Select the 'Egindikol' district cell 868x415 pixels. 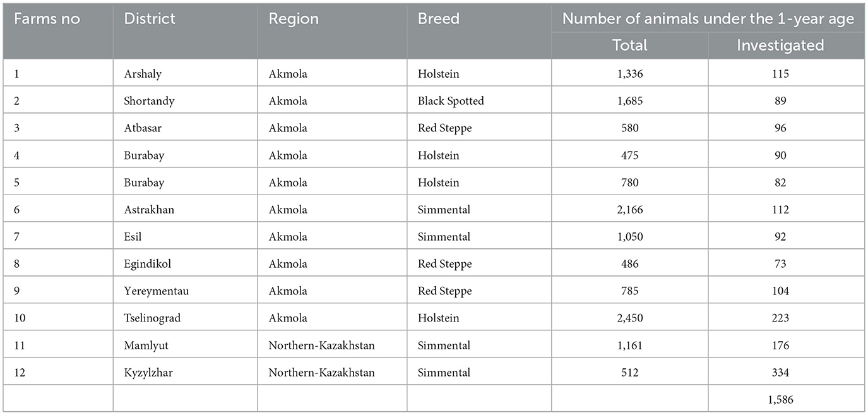pos(148,264)
